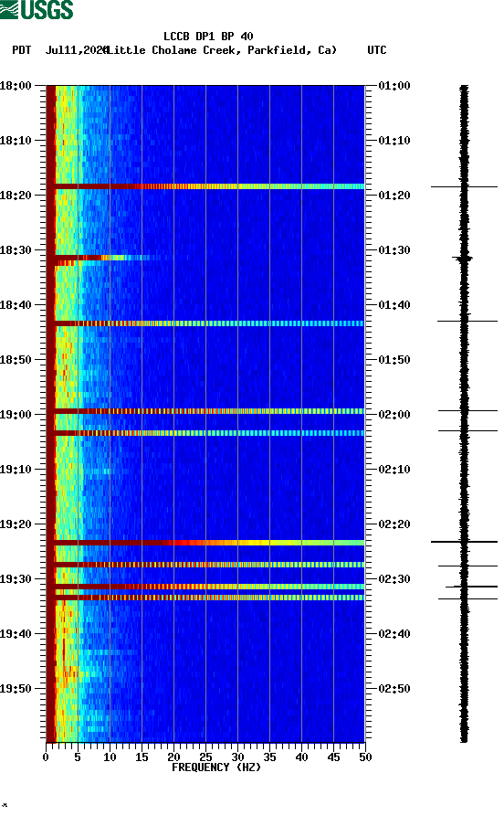This screenshot has height=815, width=504.
Task: Click the '20' frequency axis tick label
Action: tap(173, 757)
